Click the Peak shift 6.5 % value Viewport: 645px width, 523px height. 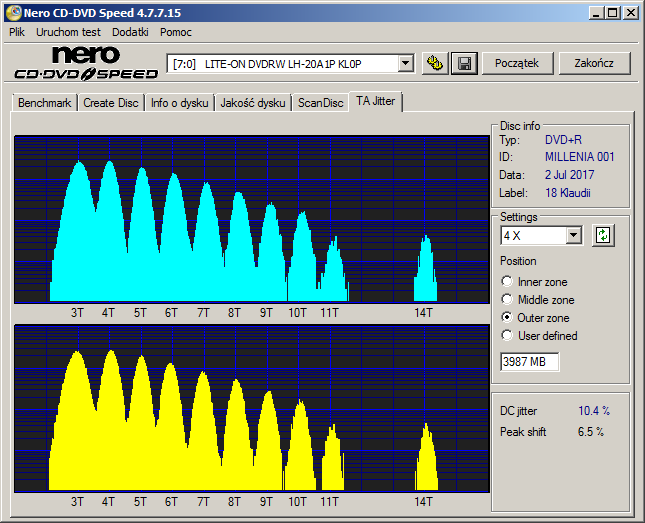pos(591,432)
